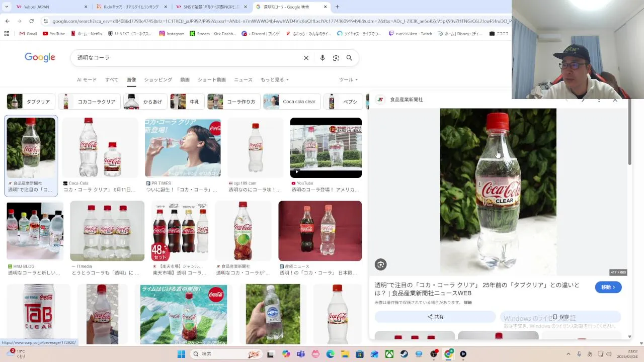The width and height of the screenshot is (644, 362).
Task: Open the YouTube bookmark
Action: point(54,34)
